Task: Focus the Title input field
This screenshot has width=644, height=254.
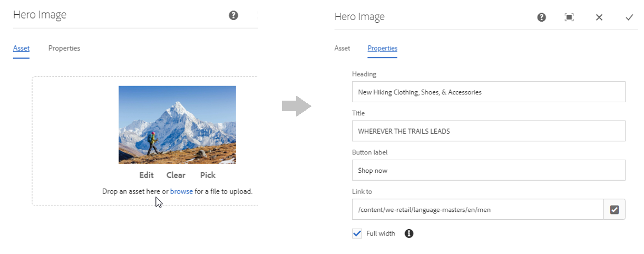Action: click(x=489, y=131)
